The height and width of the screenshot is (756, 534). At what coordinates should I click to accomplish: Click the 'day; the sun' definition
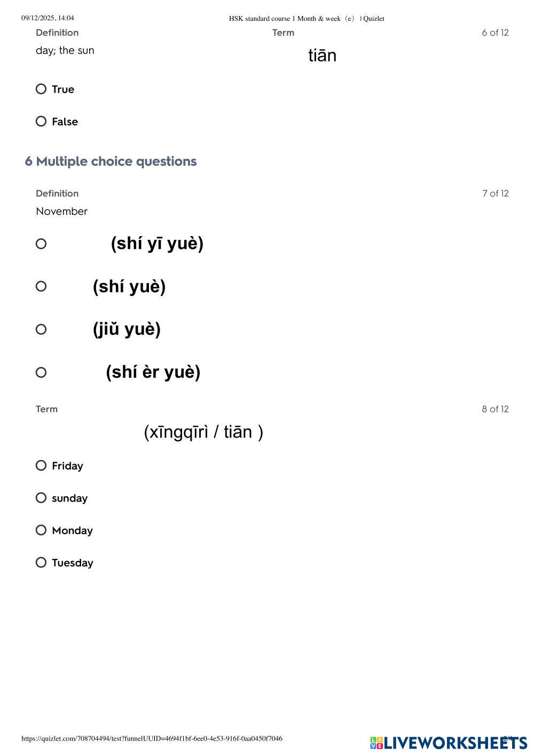65,50
